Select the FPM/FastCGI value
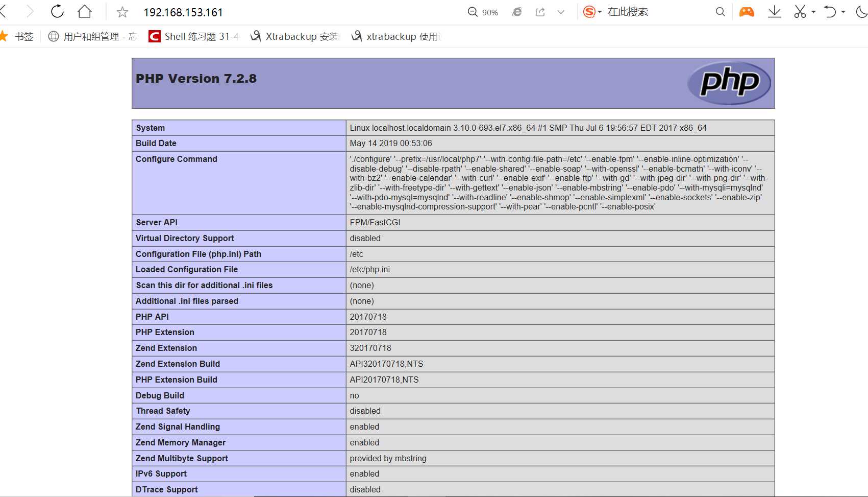Image resolution: width=868 pixels, height=497 pixels. pos(375,222)
